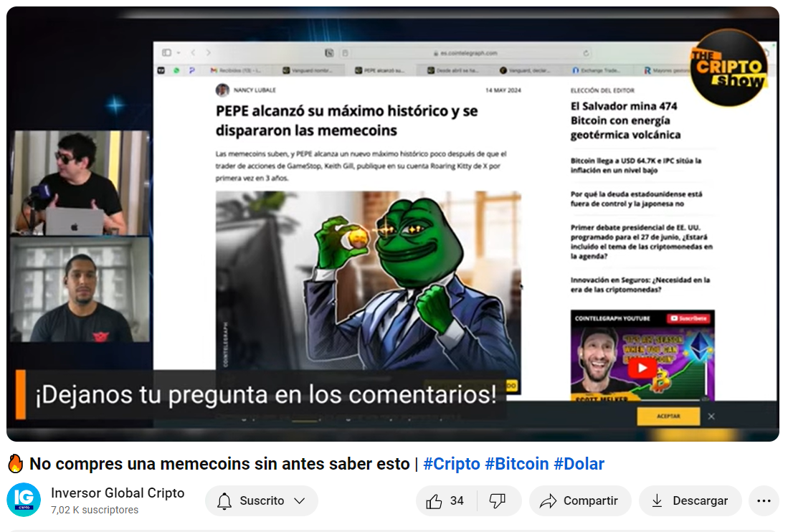Click the Descargar download button
The height and width of the screenshot is (532, 788).
coord(690,501)
